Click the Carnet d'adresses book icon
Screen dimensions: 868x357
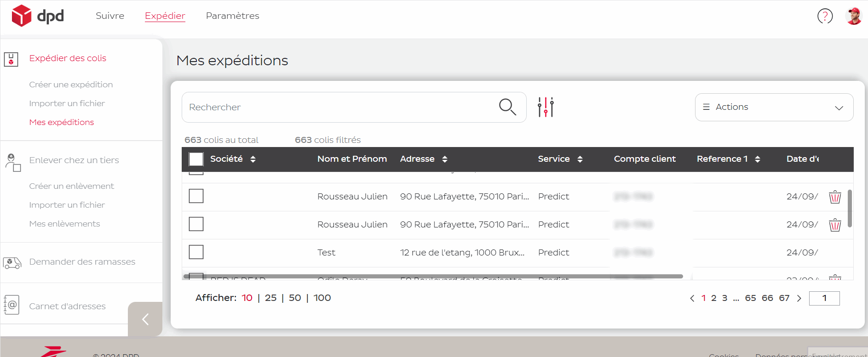[11, 305]
